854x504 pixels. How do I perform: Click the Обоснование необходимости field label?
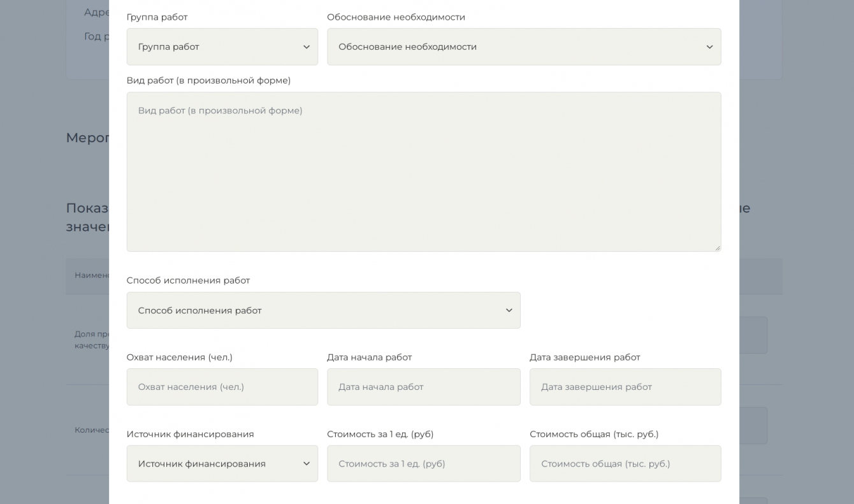point(396,17)
